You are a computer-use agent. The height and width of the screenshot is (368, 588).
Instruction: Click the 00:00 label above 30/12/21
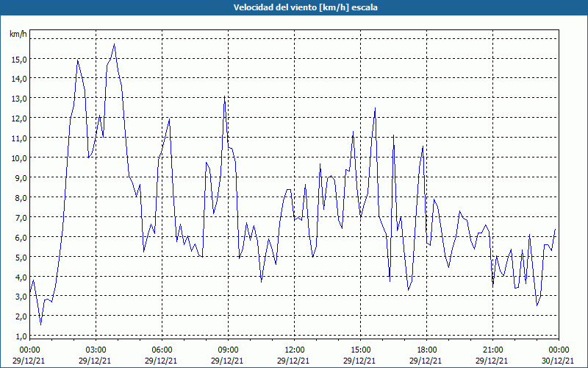click(559, 350)
